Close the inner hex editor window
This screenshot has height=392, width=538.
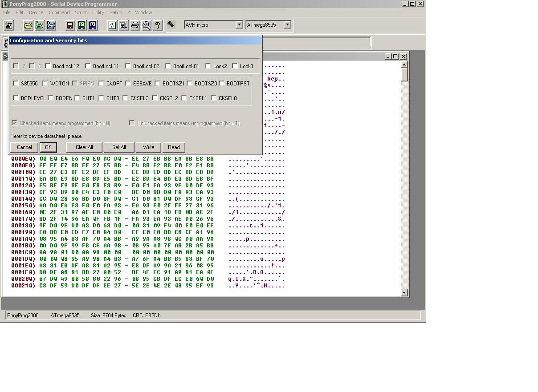point(403,57)
